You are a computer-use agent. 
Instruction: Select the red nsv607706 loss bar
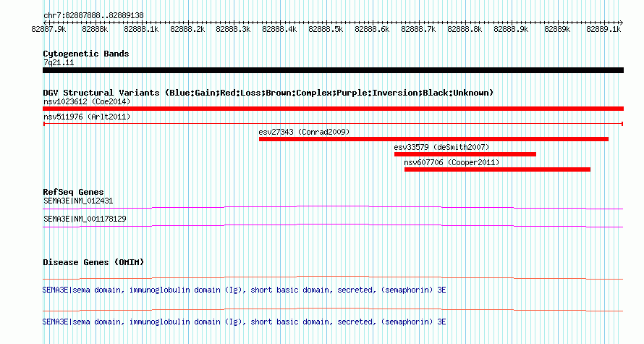pos(497,169)
